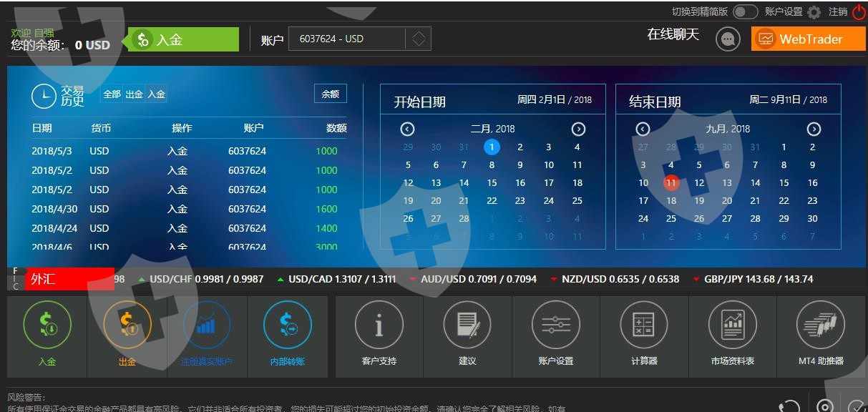Select day 28 in the February calendar
868x412 pixels.
pos(464,219)
